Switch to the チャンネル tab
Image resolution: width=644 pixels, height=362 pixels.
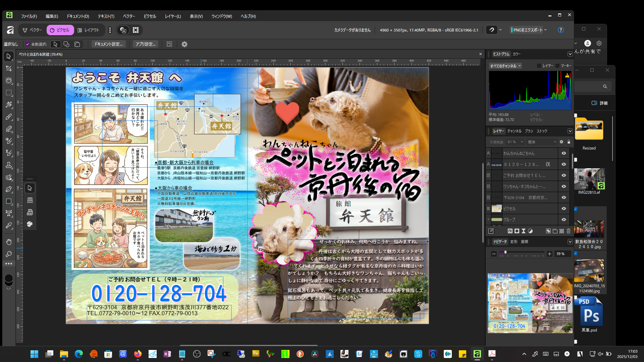pyautogui.click(x=514, y=131)
